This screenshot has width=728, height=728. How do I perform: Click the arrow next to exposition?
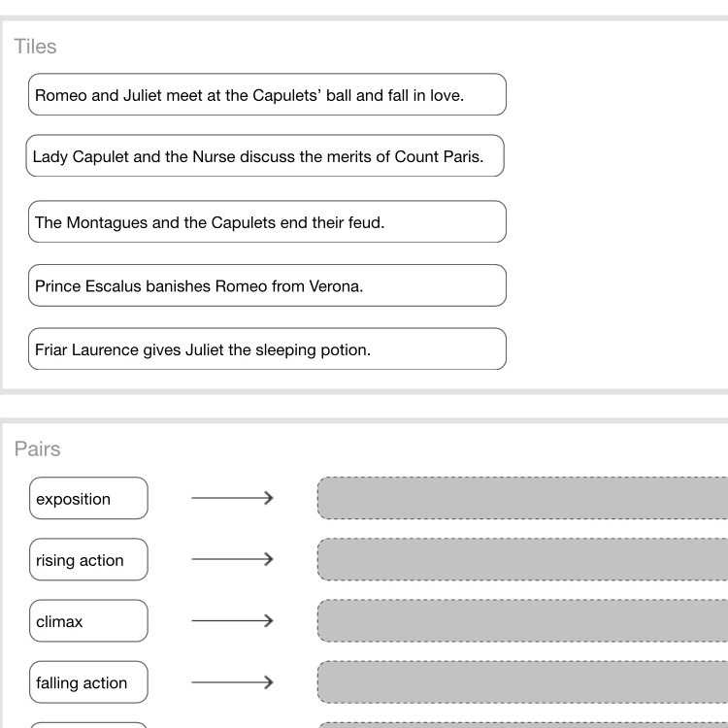232,498
